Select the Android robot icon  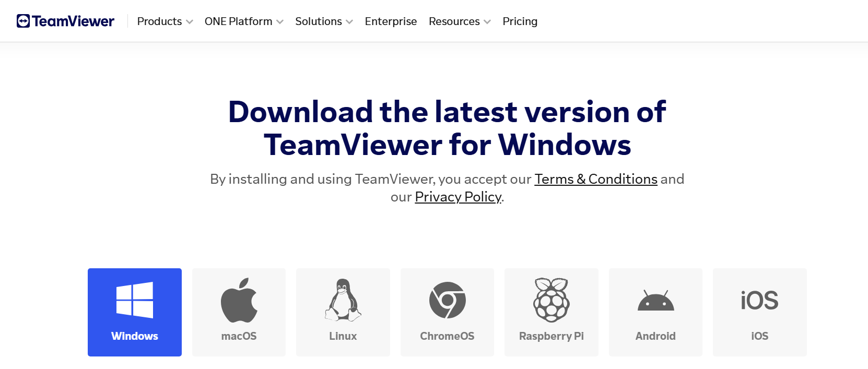[x=656, y=301]
